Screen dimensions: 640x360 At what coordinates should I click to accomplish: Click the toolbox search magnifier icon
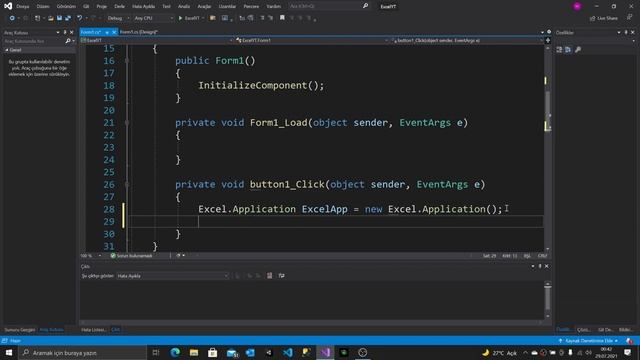[68, 41]
